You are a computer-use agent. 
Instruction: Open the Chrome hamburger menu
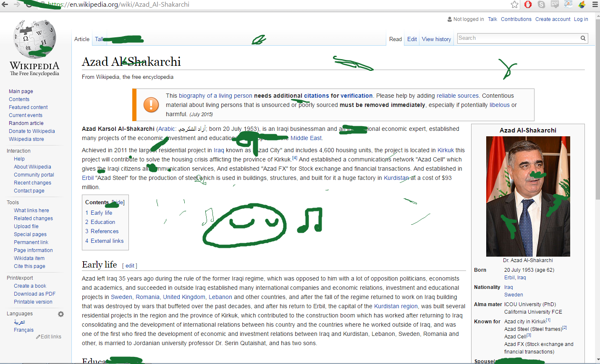[x=595, y=5]
